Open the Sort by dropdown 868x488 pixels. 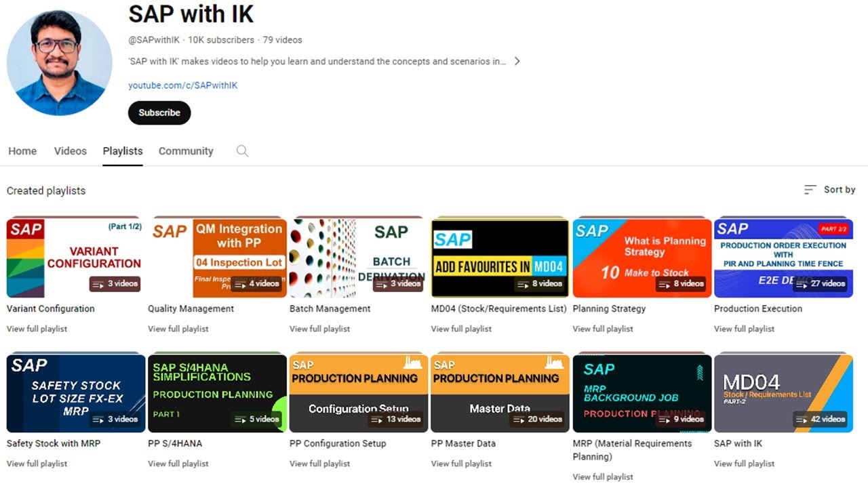pos(829,190)
